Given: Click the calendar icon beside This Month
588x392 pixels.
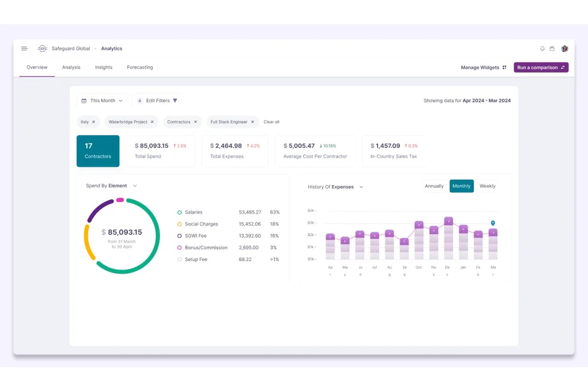Looking at the screenshot, I should (84, 101).
